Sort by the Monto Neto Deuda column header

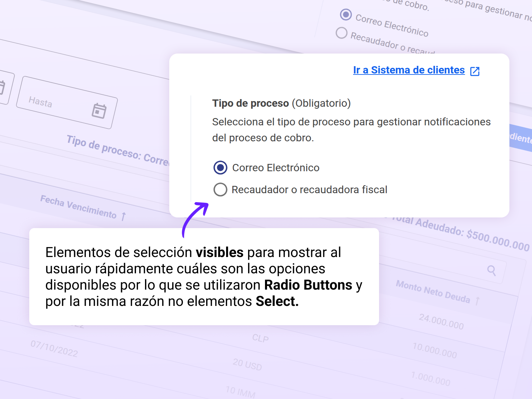coord(433,292)
